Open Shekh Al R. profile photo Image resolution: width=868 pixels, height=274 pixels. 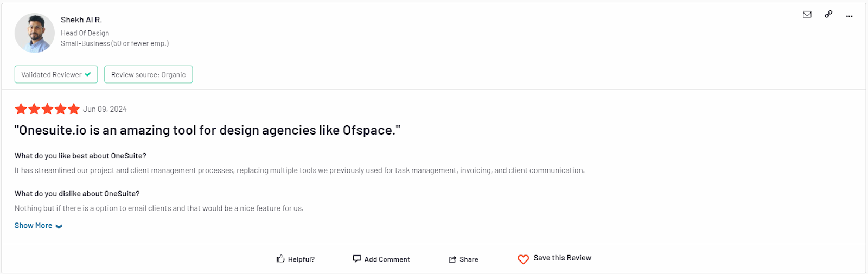point(35,33)
